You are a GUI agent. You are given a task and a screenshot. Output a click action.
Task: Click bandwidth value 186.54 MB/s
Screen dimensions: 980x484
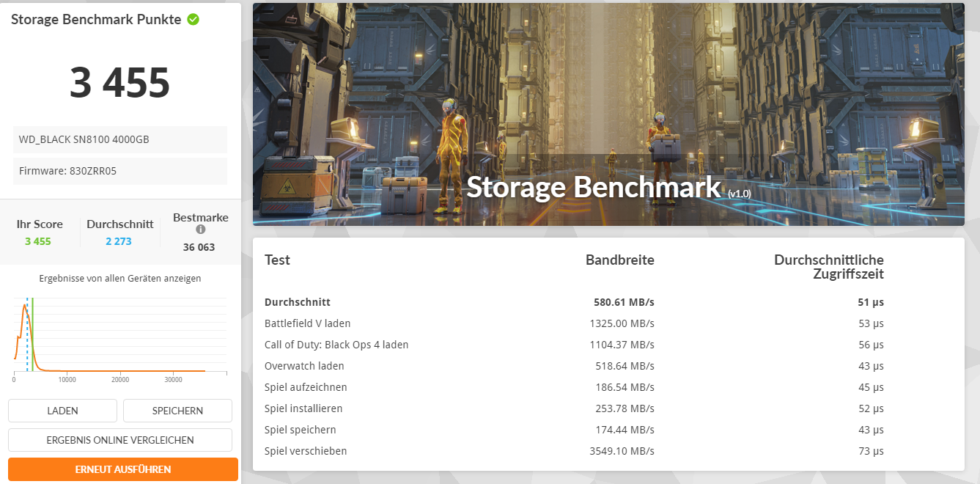tap(625, 387)
